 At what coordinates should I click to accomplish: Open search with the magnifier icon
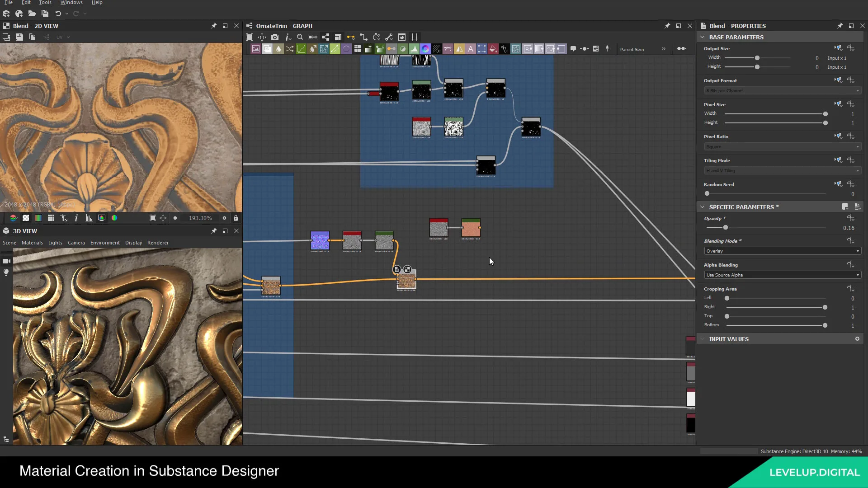[300, 37]
